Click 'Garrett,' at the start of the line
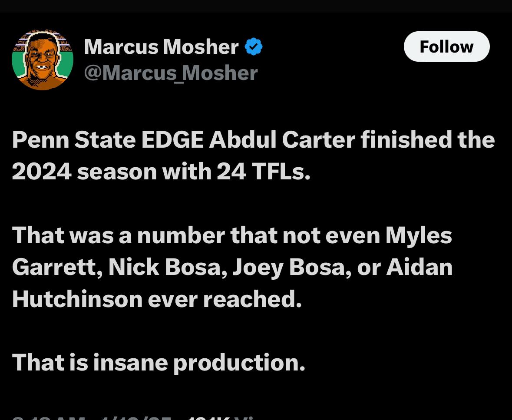The height and width of the screenshot is (420, 512). 57,267
